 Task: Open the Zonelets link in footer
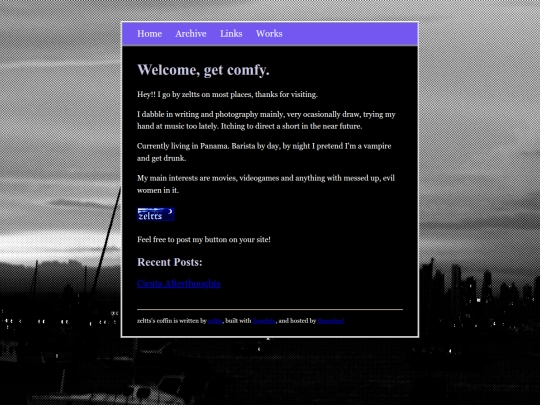coord(264,321)
